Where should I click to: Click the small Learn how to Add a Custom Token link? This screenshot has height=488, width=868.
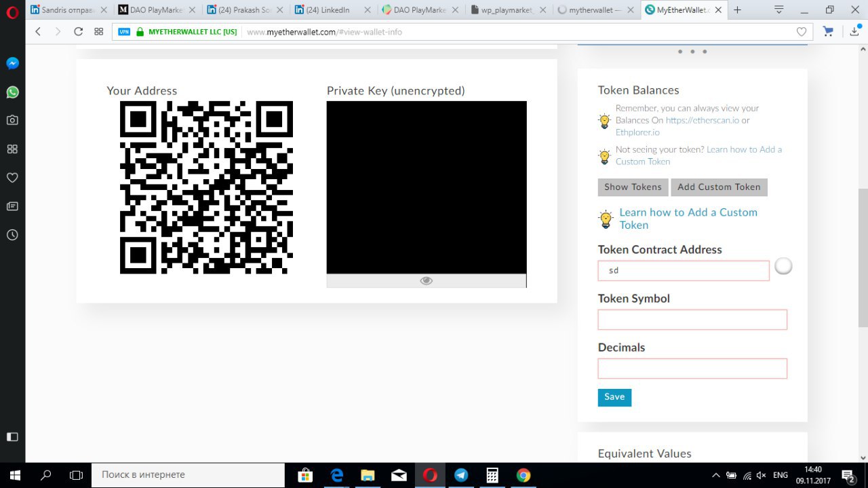(x=698, y=155)
